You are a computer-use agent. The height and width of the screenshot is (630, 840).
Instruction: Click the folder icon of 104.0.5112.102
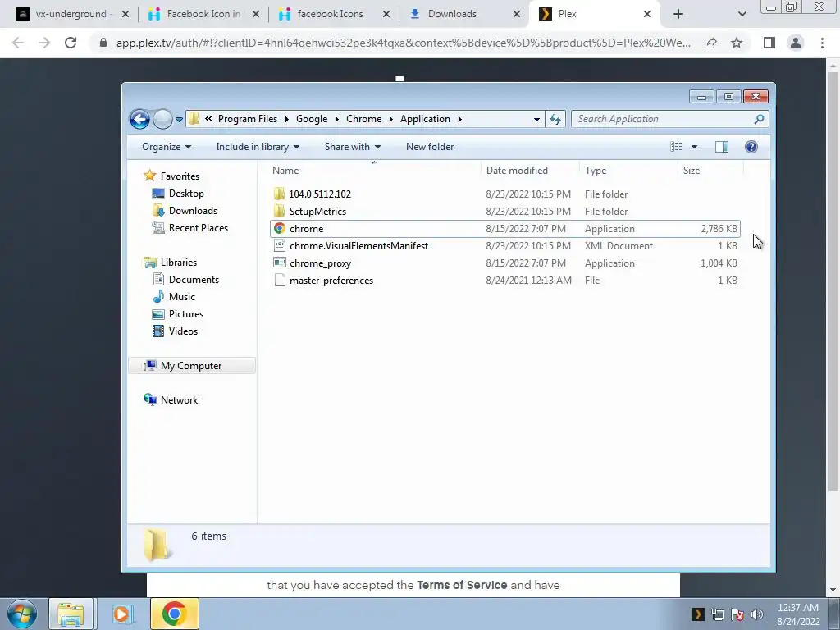click(x=279, y=194)
